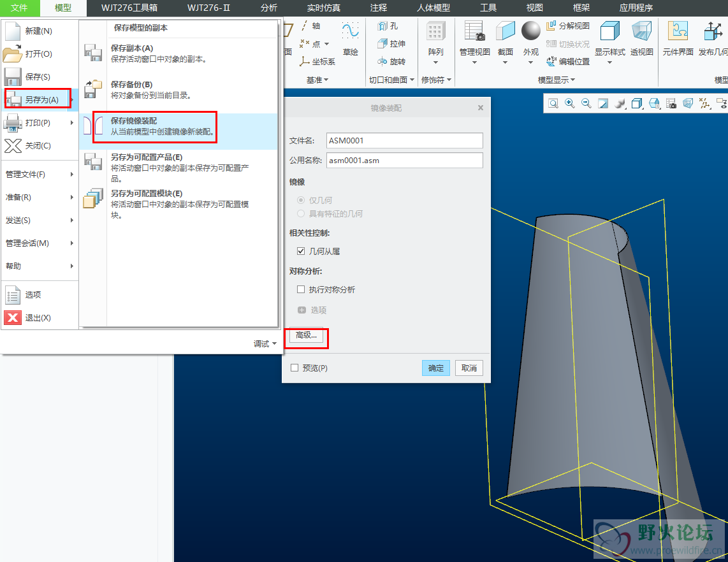
Task: Switch to the WJT276工具箱 tab
Action: coord(129,8)
